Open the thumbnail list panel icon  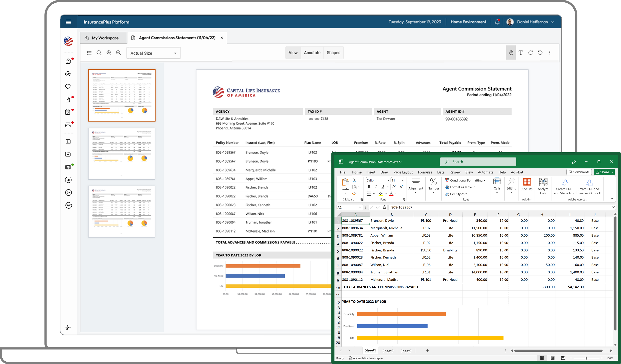click(x=89, y=53)
